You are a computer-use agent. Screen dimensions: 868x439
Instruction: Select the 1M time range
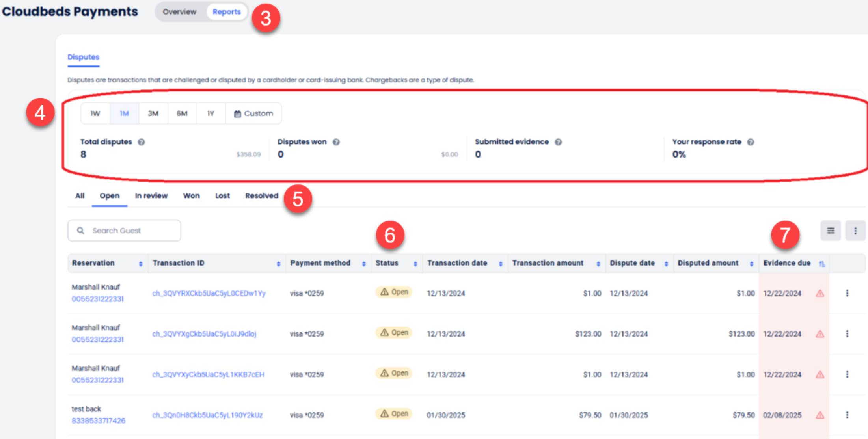click(x=124, y=113)
